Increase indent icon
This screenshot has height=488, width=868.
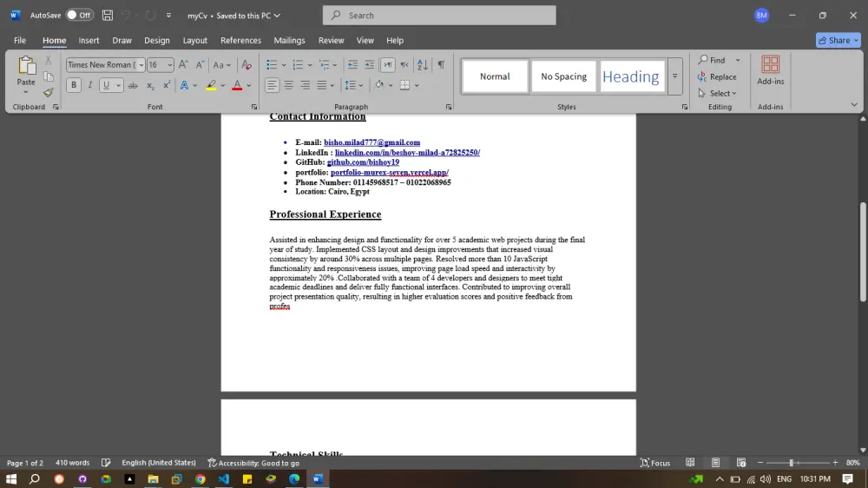click(x=369, y=65)
